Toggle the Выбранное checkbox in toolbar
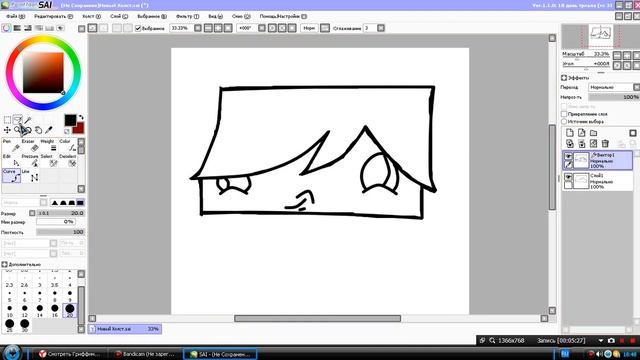 point(138,28)
